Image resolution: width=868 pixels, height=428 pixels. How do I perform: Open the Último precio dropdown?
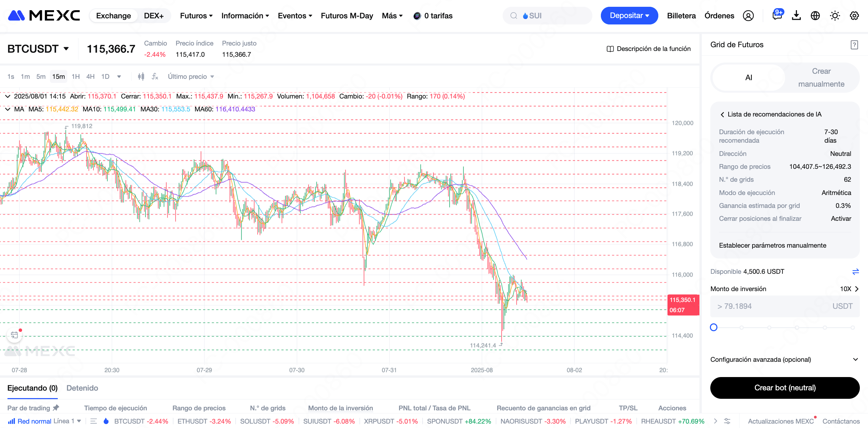tap(191, 76)
